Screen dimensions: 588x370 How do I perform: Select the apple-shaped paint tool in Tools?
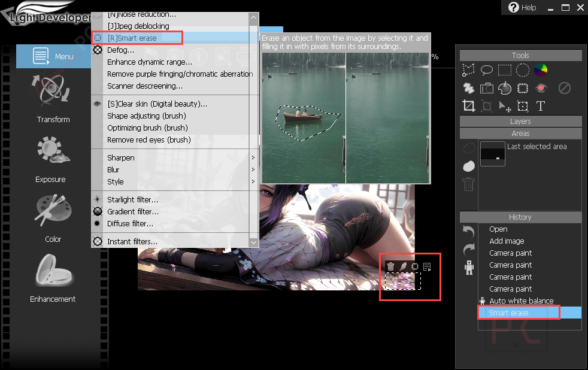504,88
